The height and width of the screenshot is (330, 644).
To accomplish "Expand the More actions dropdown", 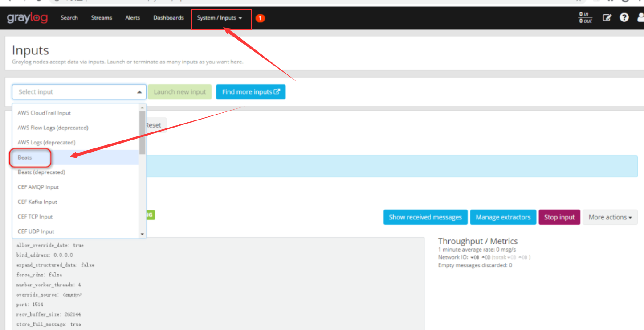I will pos(610,217).
